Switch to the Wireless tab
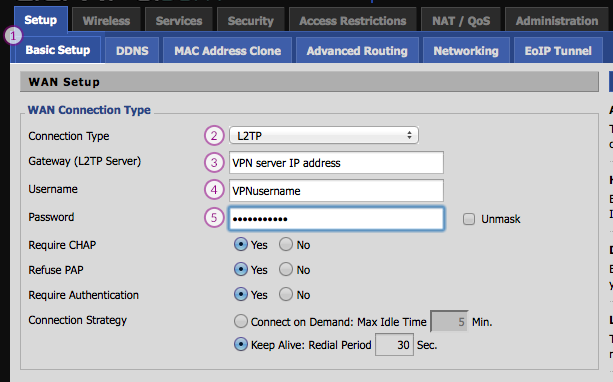The width and height of the screenshot is (613, 382). [106, 20]
